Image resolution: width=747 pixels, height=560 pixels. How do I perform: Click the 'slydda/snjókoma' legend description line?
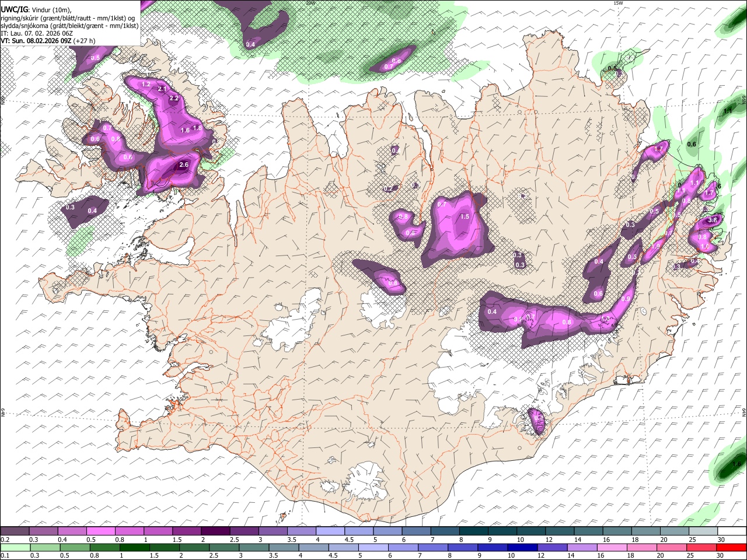click(69, 26)
